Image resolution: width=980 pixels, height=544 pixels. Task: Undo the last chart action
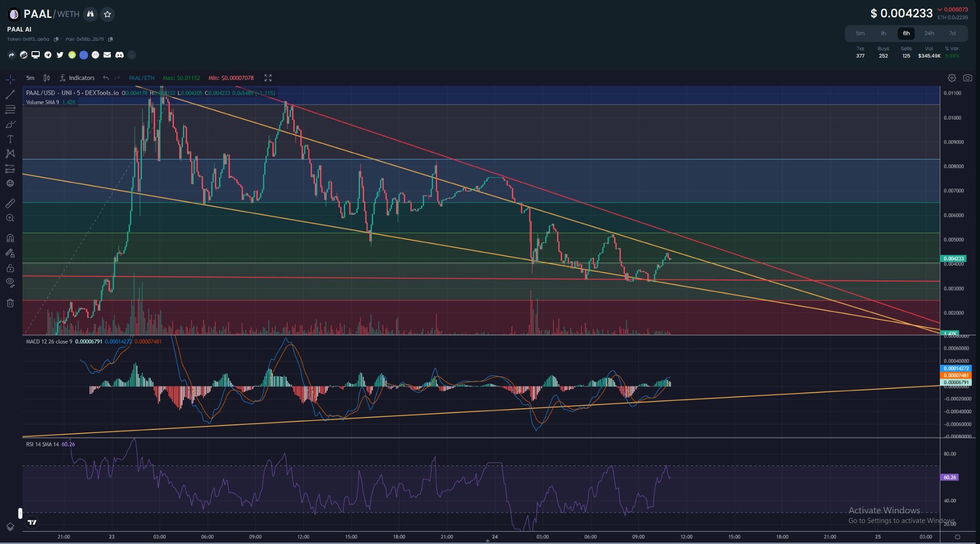click(106, 78)
